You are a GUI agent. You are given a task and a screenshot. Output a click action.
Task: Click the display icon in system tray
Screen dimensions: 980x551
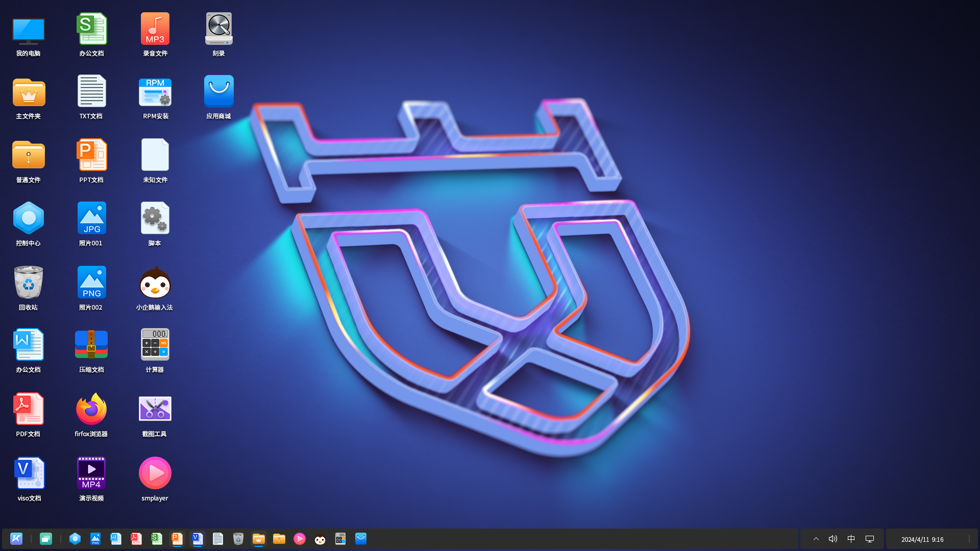870,539
